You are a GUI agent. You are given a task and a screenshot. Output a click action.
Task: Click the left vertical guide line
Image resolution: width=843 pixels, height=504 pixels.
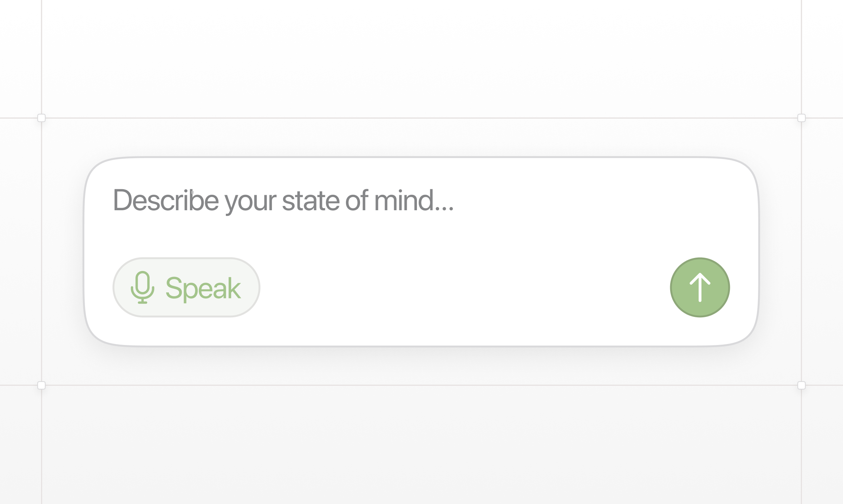point(41,246)
